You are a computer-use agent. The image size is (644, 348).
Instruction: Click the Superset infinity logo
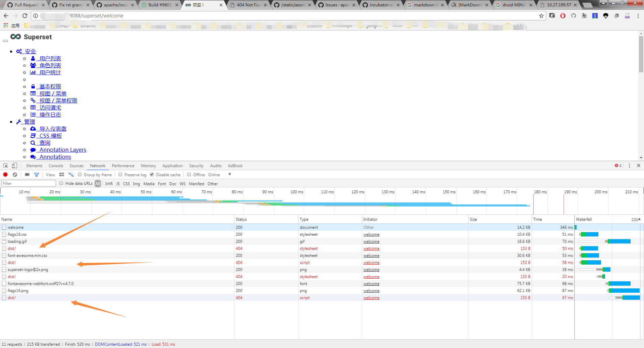15,37
